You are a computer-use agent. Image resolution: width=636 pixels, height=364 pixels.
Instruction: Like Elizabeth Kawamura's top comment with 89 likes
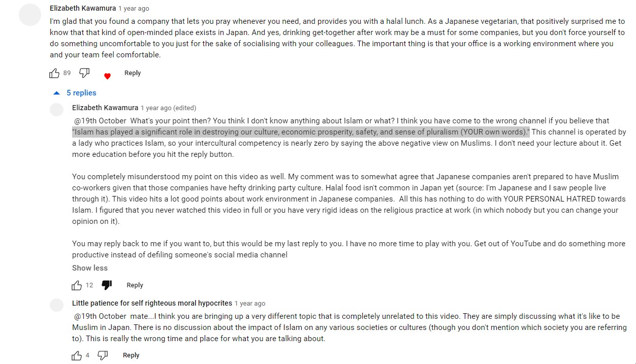[54, 74]
